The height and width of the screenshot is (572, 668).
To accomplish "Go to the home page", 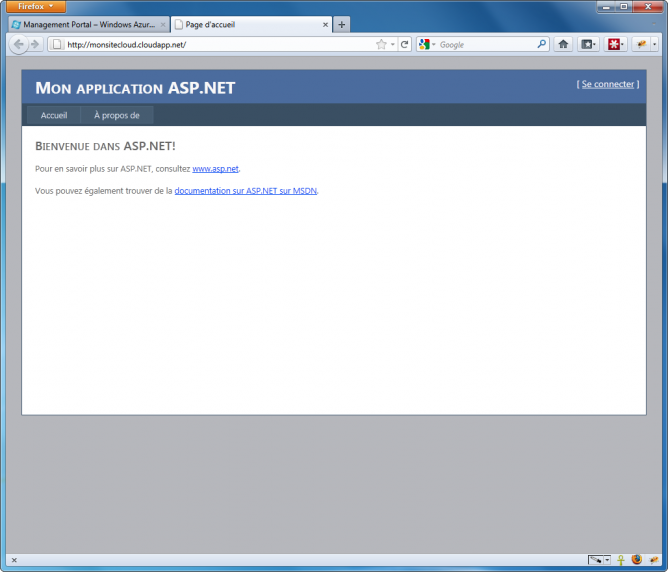I will (563, 44).
